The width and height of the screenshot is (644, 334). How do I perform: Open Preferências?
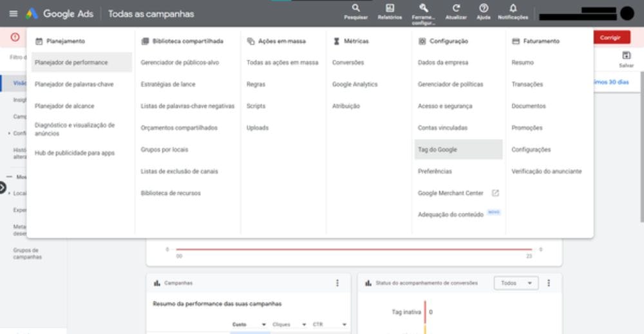click(x=435, y=171)
